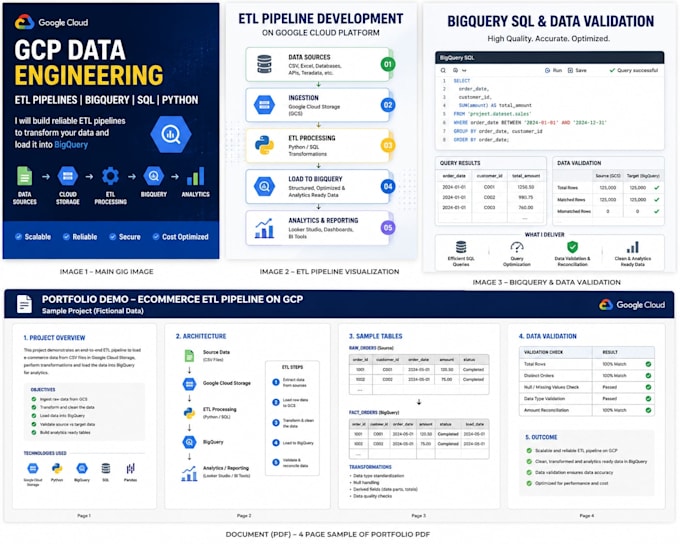This screenshot has width=680, height=544.
Task: Click the BigQuery link text in gig description
Action: coord(71,145)
